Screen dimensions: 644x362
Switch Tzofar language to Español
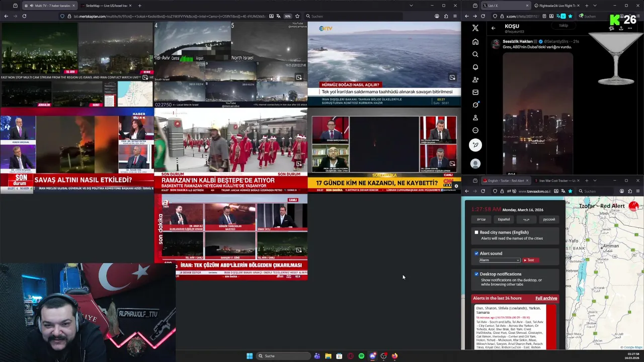pos(504,219)
